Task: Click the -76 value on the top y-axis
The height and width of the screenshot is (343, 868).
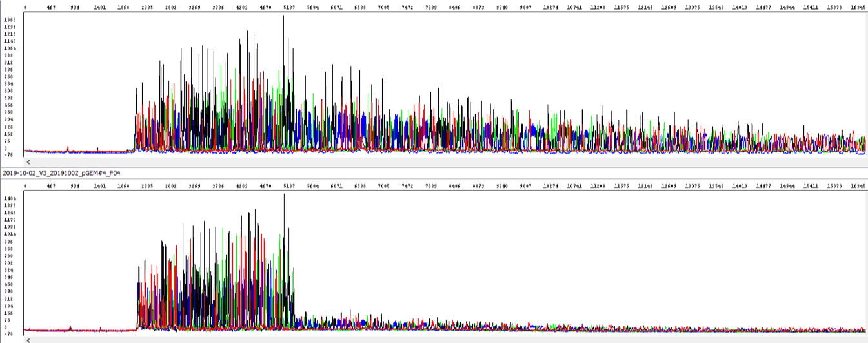Action: (x=9, y=155)
